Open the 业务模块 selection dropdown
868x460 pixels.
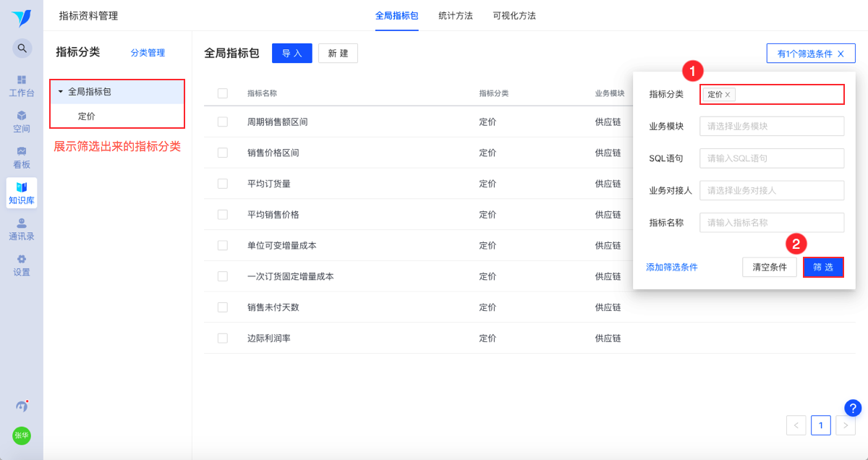pos(772,126)
